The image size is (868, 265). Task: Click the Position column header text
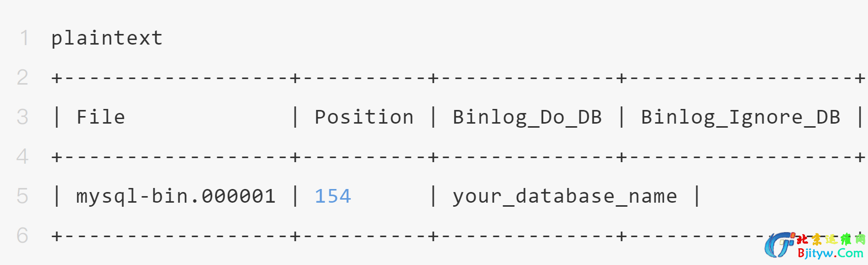point(364,117)
